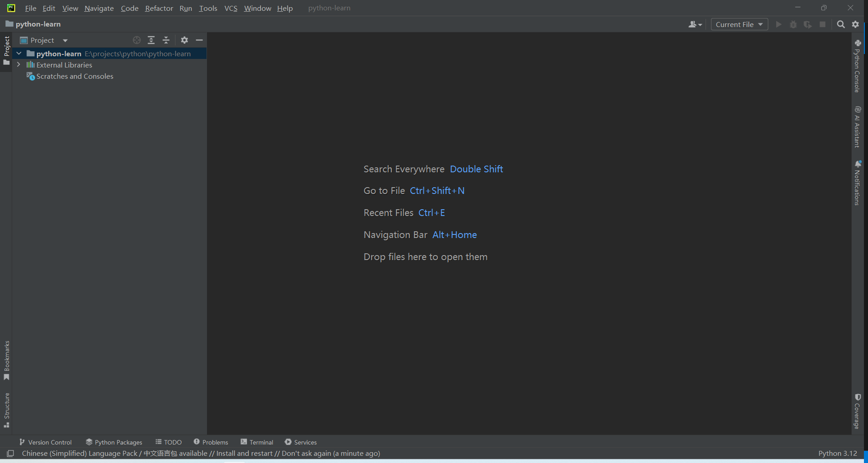Screen dimensions: 868x463
Task: Open the Current File run configuration dropdown
Action: 739,24
